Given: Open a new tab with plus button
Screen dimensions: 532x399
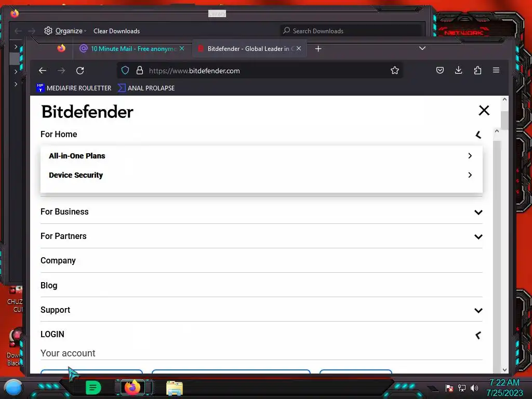Looking at the screenshot, I should pos(318,49).
